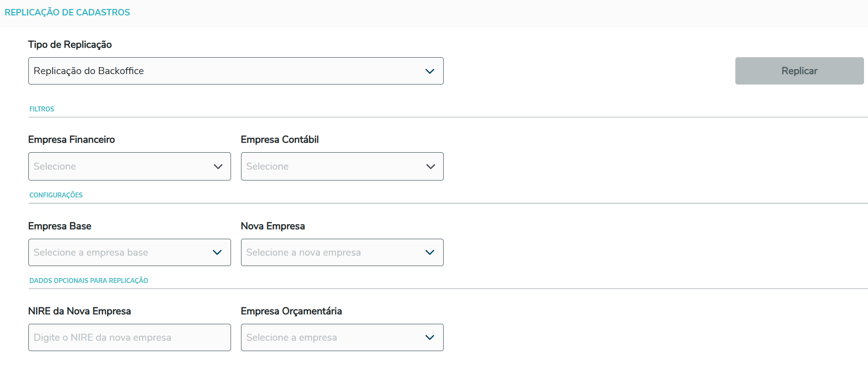Screen dimensions: 868x374
Task: Click the 'Empresa Contábil' field label
Action: pos(280,140)
